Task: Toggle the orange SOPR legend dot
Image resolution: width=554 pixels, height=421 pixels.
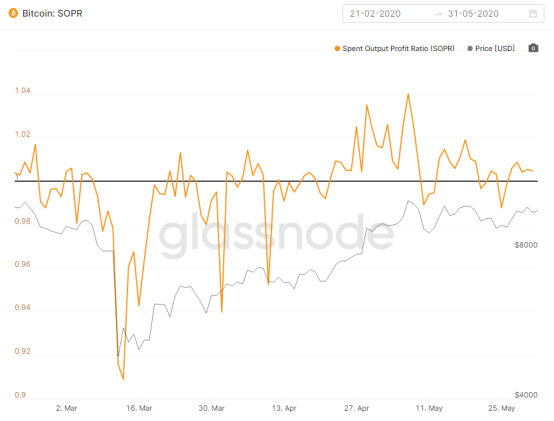Action: coord(337,48)
